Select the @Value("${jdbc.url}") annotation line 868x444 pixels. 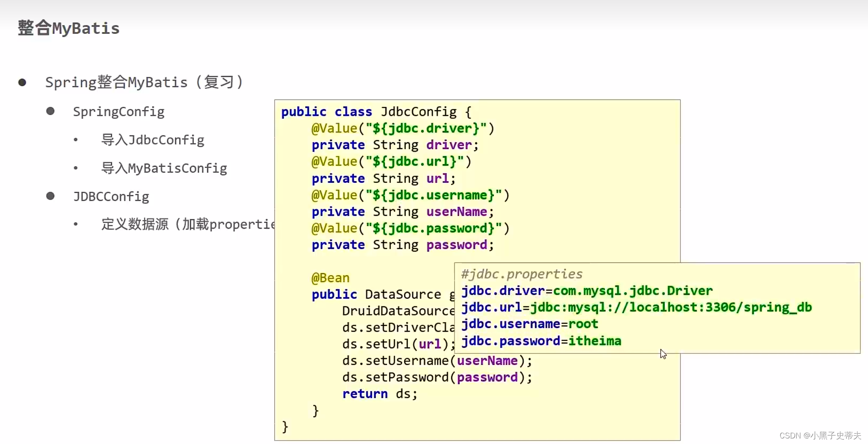coord(391,162)
